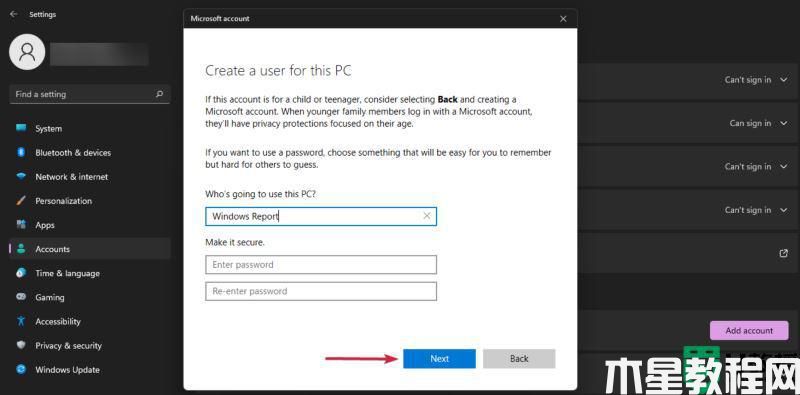
Task: Focus the Windows Report username field
Action: click(x=320, y=216)
